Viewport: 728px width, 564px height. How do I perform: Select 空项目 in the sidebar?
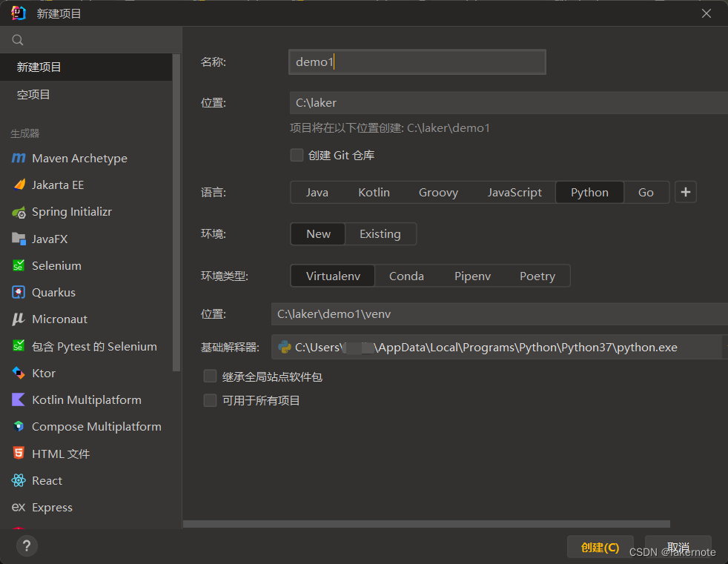click(x=86, y=95)
